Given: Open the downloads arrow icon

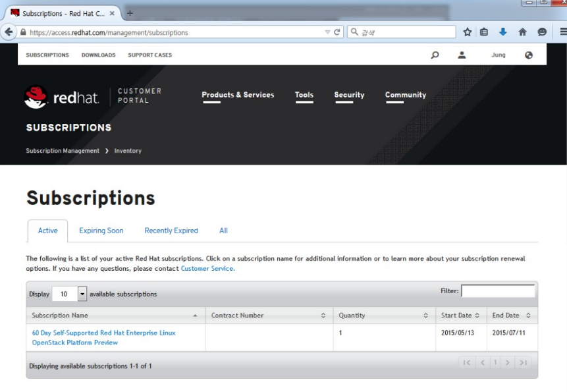Looking at the screenshot, I should point(503,32).
